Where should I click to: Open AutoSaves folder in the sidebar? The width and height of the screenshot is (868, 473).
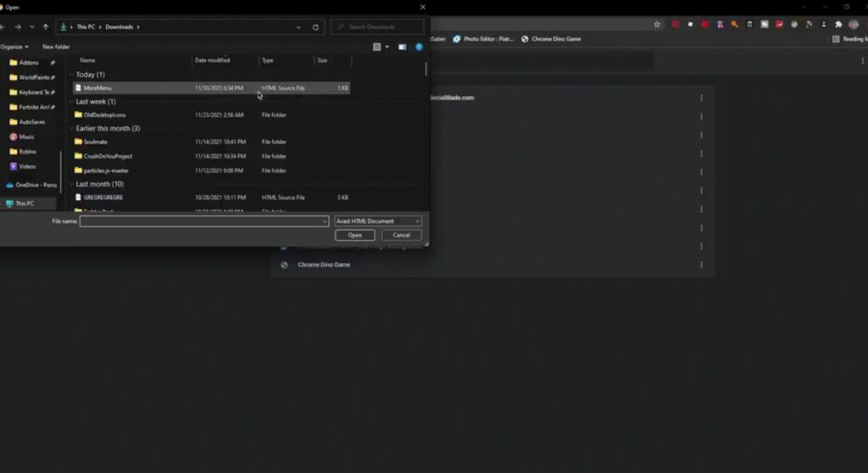click(29, 122)
